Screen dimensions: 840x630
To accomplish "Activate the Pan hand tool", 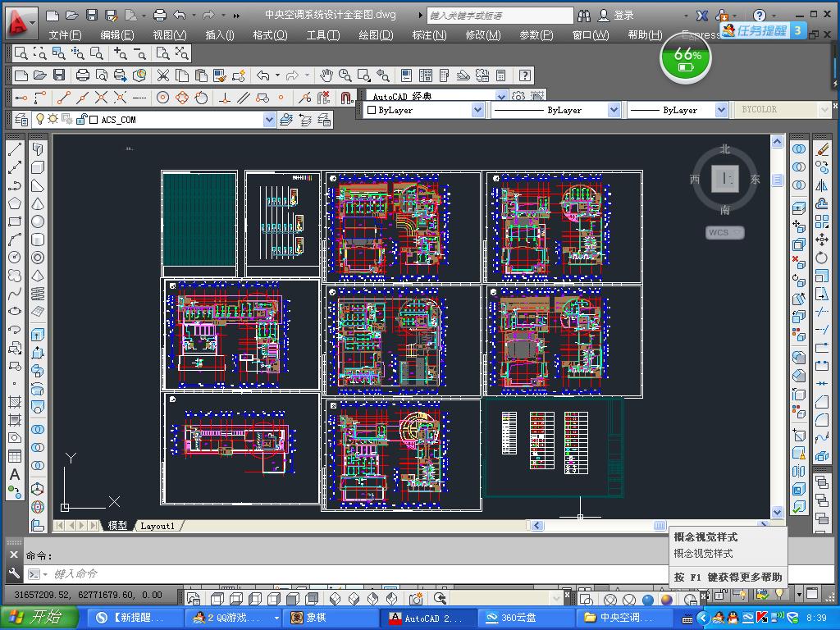I will click(x=326, y=75).
